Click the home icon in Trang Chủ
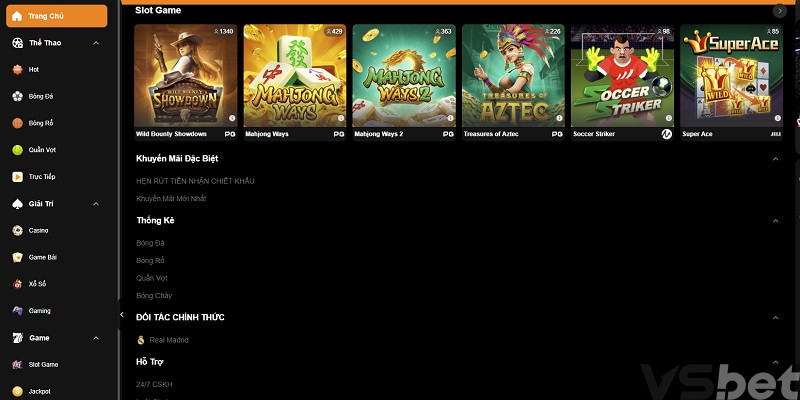800x400 pixels. pyautogui.click(x=17, y=16)
